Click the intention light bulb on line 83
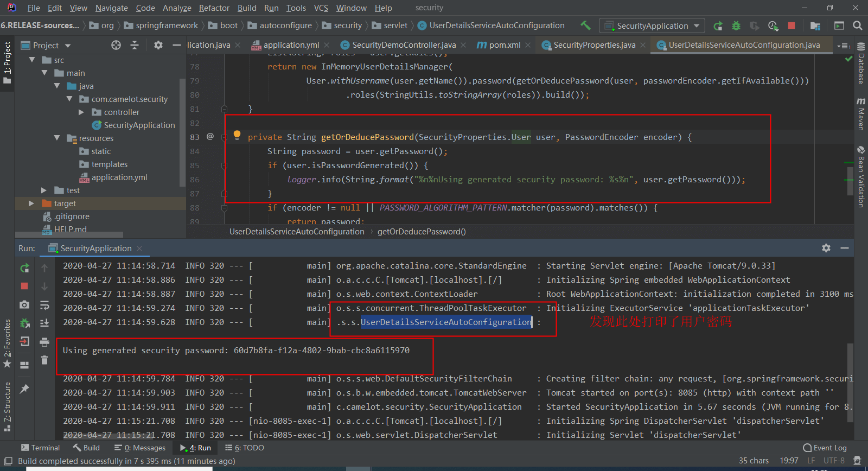The width and height of the screenshot is (868, 471). click(237, 135)
